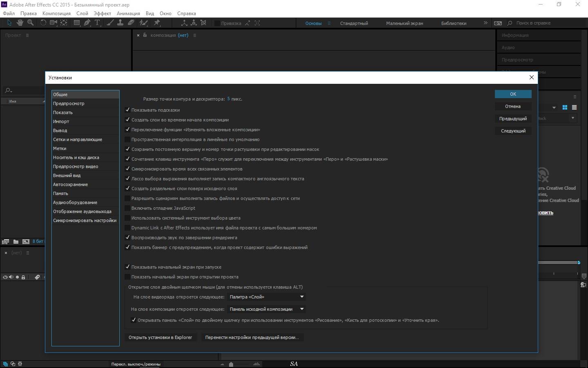Select 'Носитель и кэш диска' settings category
588x368 pixels.
click(85, 157)
